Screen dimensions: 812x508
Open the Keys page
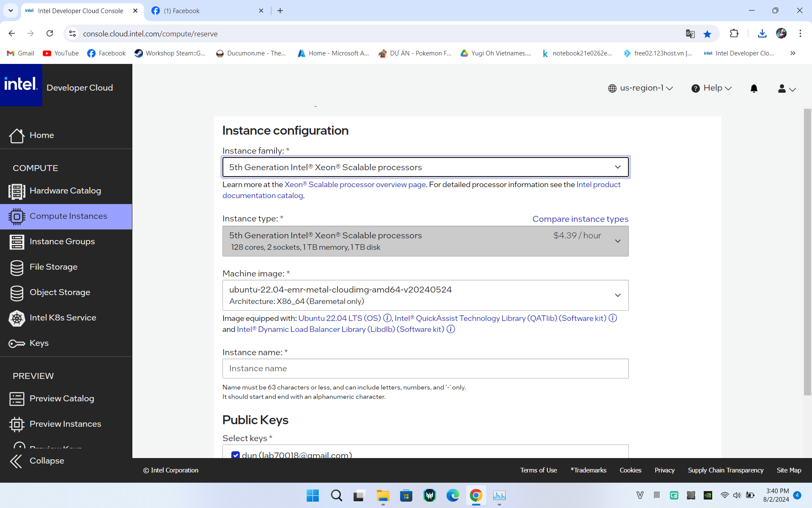66,343
